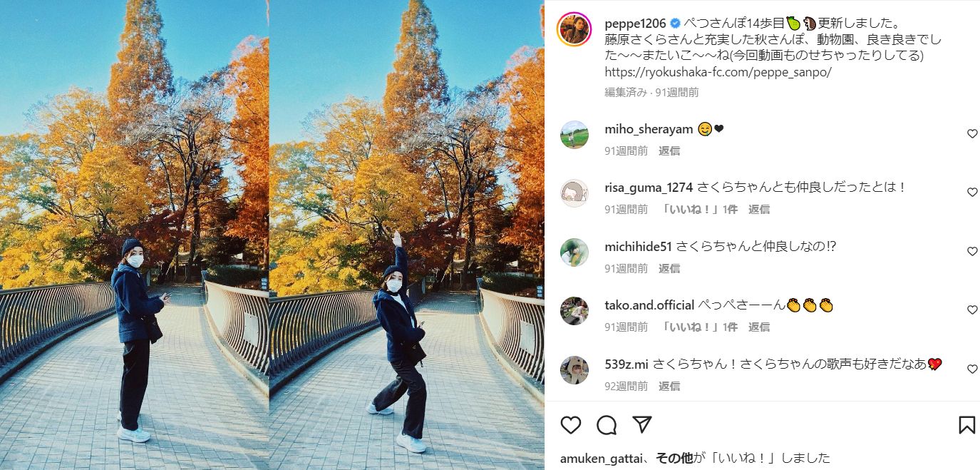
Task: Open michihide51's profile avatar
Action: click(574, 252)
